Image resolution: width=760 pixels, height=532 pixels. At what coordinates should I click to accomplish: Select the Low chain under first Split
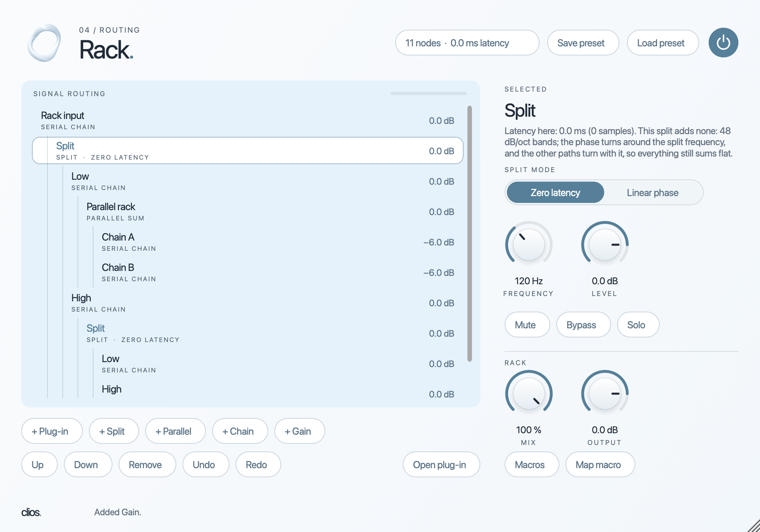point(248,181)
